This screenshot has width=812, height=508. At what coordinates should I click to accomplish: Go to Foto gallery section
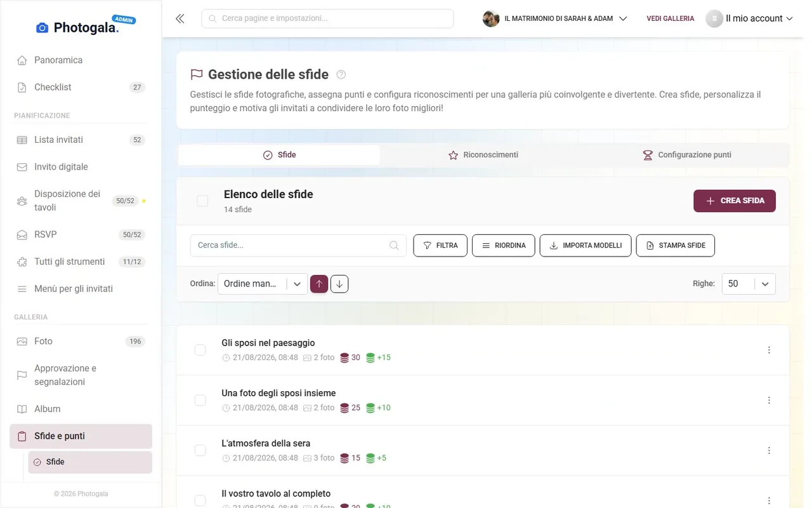[81, 341]
